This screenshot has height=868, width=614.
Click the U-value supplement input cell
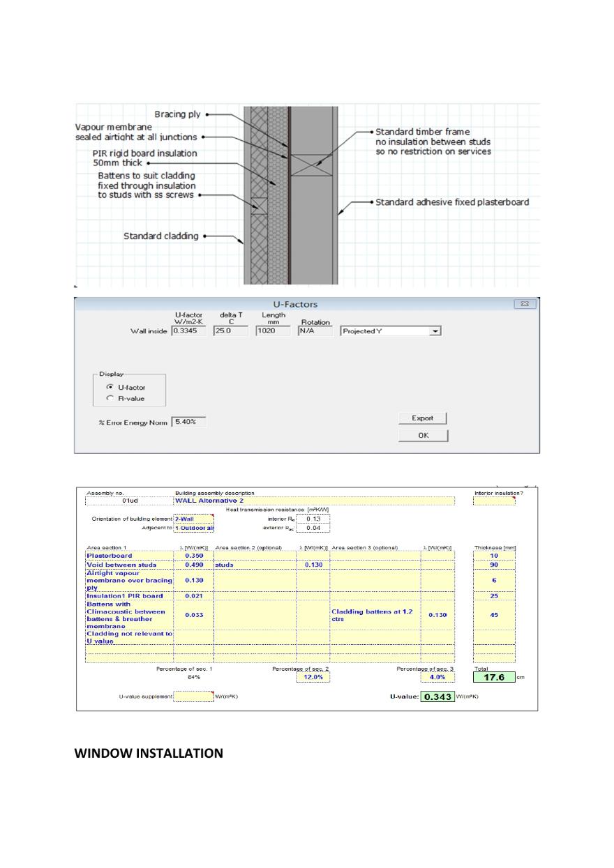coord(193,696)
